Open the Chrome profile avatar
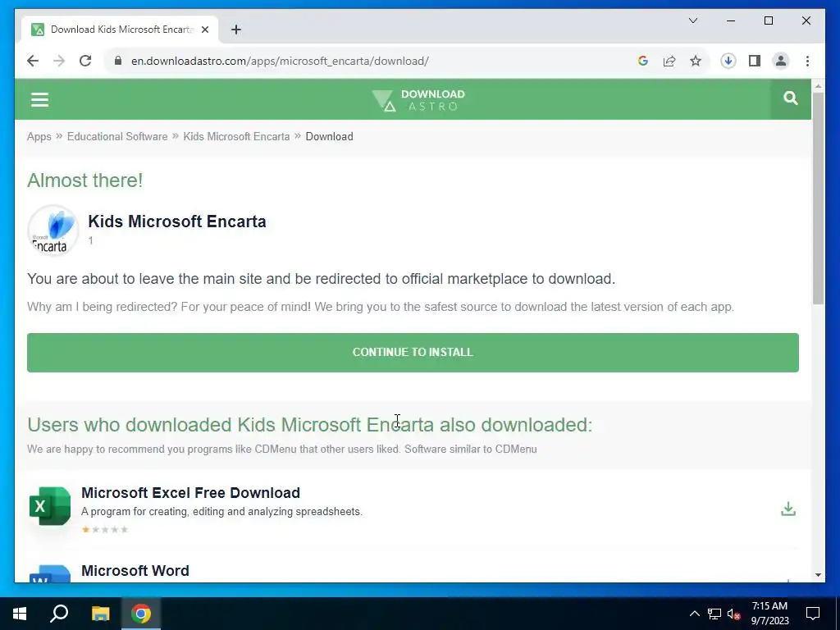The width and height of the screenshot is (840, 630). (x=781, y=61)
